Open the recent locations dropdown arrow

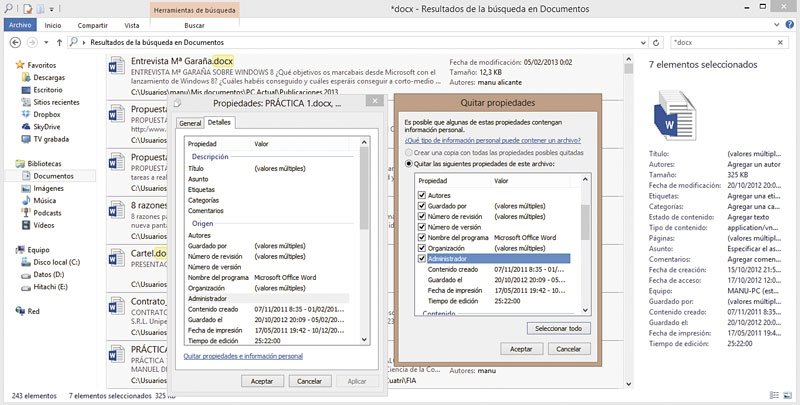click(46, 43)
